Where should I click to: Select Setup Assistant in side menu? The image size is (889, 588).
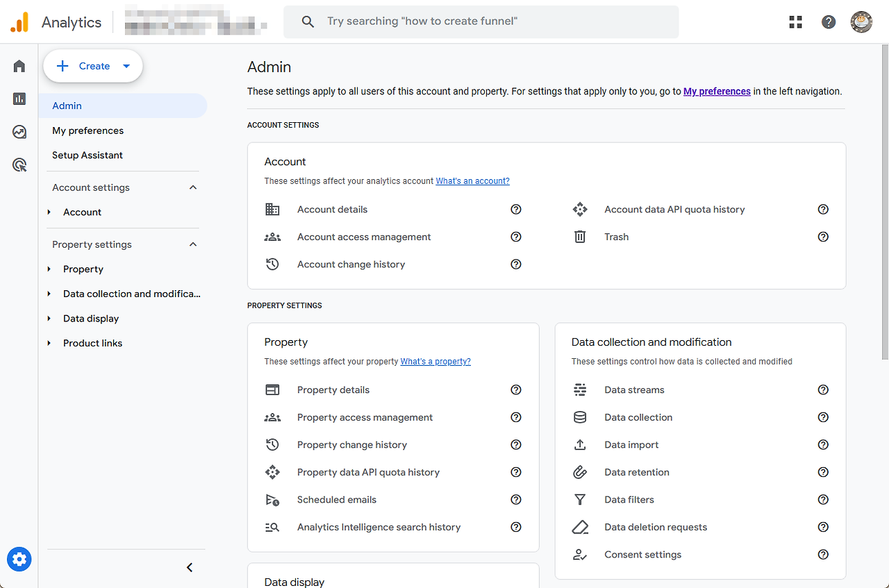[88, 156]
